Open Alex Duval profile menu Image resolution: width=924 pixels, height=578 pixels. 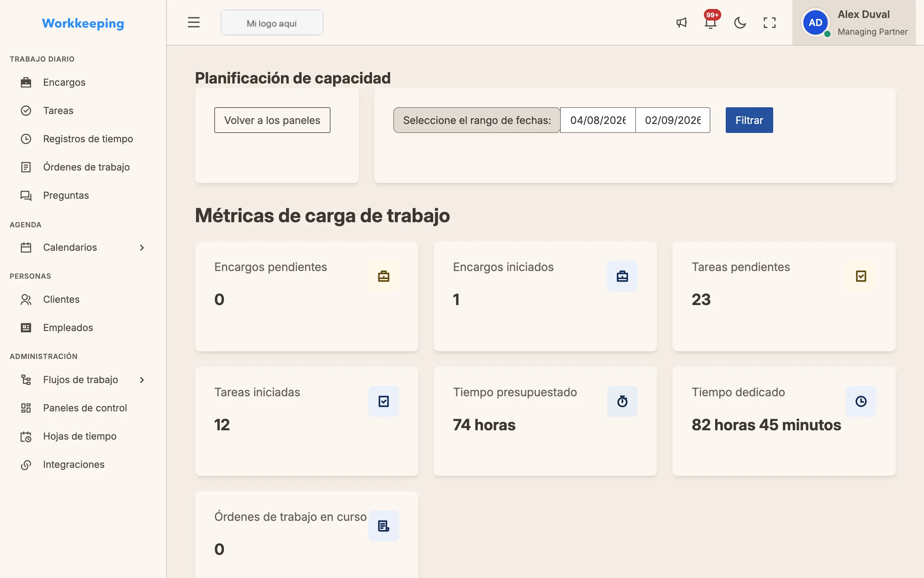854,22
